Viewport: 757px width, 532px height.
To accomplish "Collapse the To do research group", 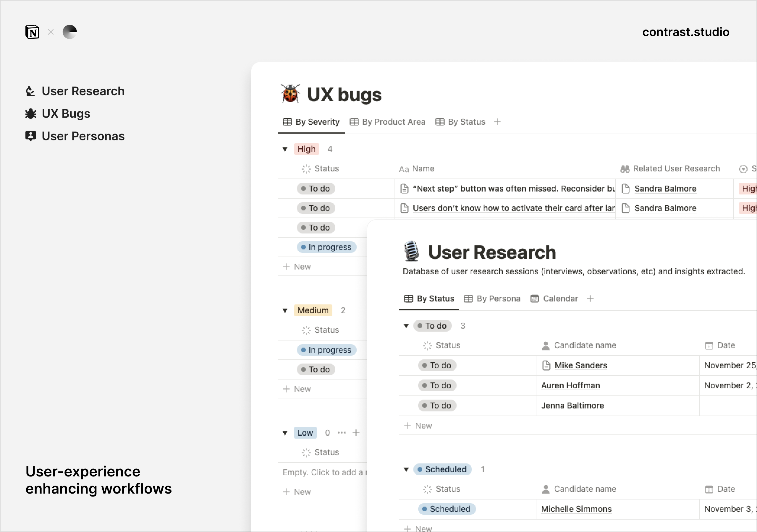I will [x=406, y=326].
